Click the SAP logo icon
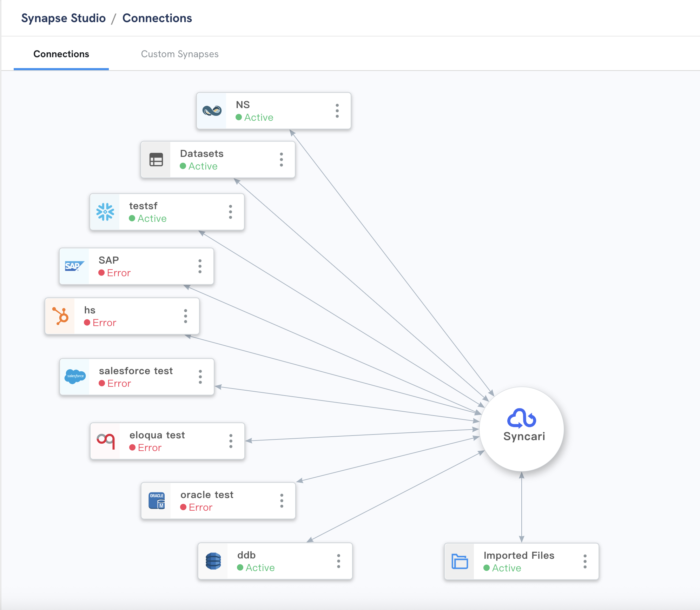 click(x=74, y=266)
